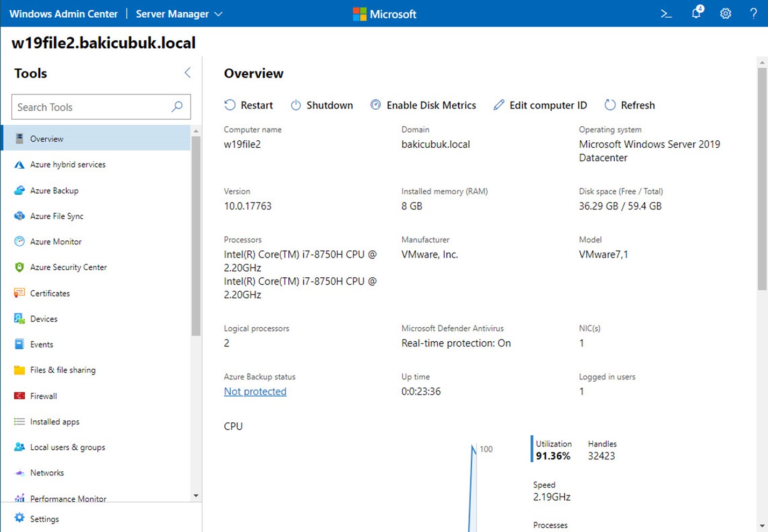Screen dimensions: 768x532
Task: Click the Settings gear icon at sidebar bottom
Action: pyautogui.click(x=19, y=518)
